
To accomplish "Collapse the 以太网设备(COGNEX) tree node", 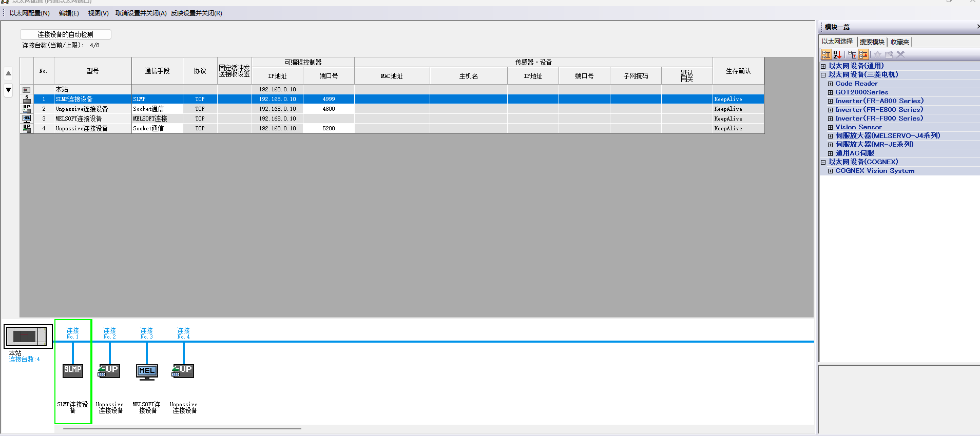I will point(823,162).
